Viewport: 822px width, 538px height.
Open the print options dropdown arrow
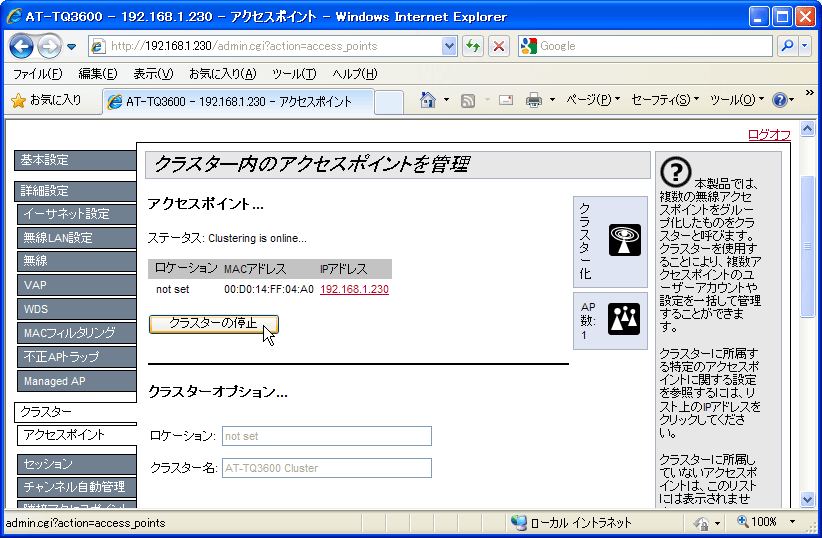point(552,100)
